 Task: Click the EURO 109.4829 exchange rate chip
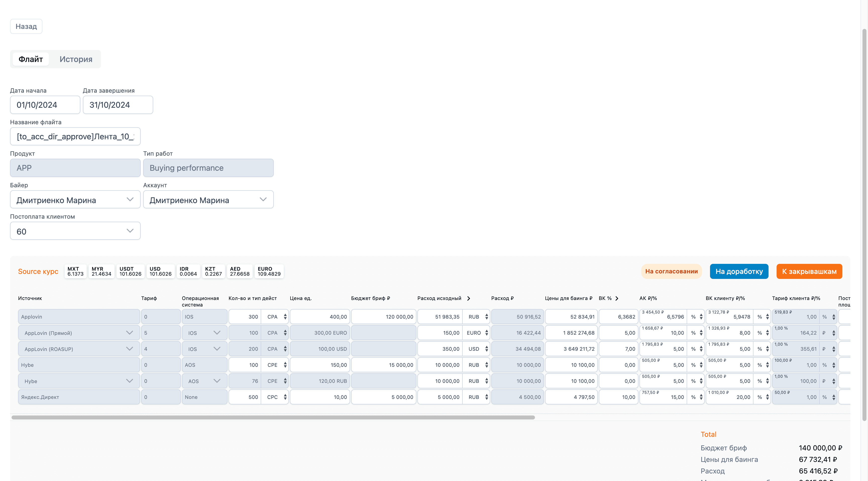[x=269, y=271]
